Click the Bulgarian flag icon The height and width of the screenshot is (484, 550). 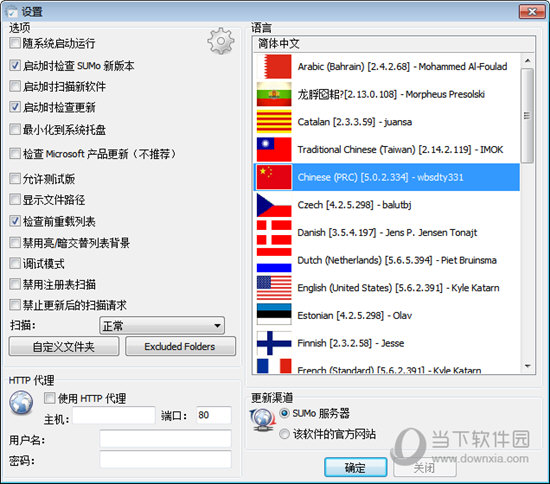pyautogui.click(x=274, y=94)
